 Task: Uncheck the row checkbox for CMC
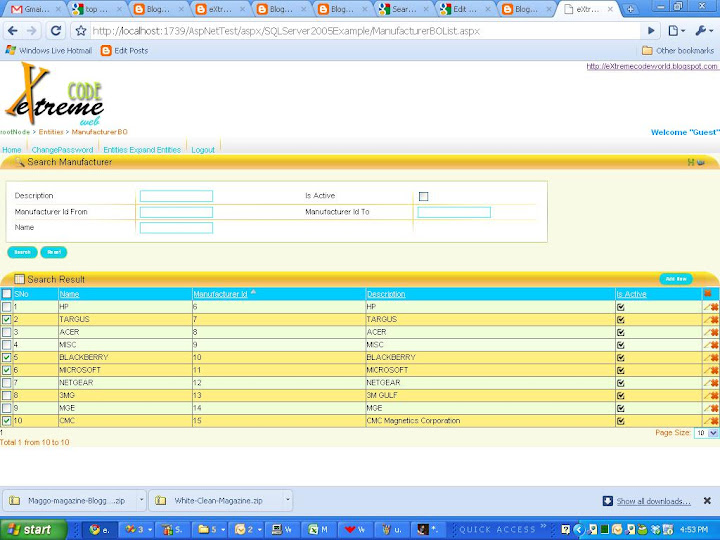coord(6,421)
